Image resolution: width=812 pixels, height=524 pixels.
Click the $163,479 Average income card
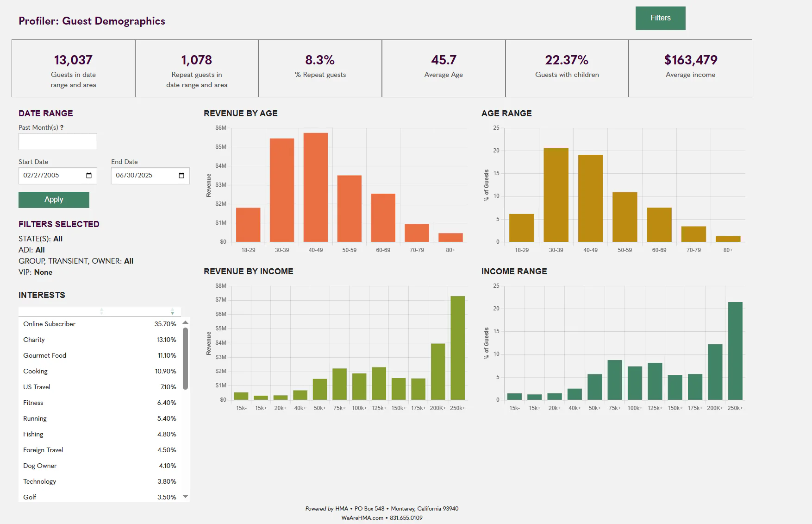coord(690,68)
